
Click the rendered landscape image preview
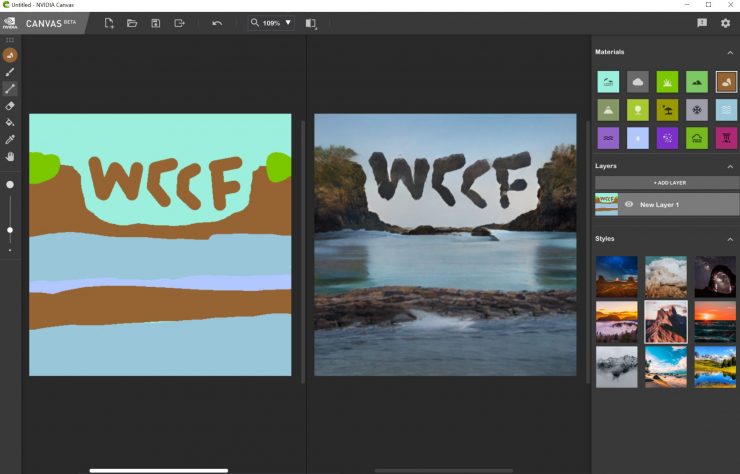tap(445, 245)
